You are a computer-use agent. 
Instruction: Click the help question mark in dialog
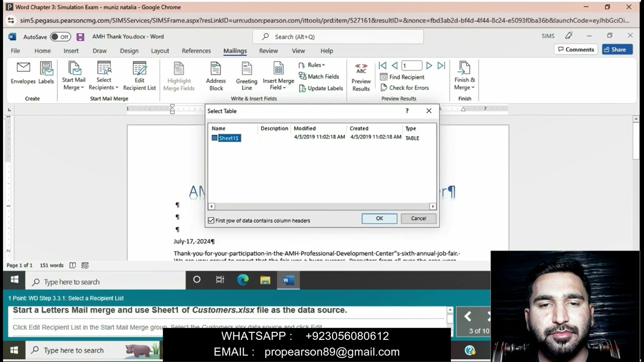click(x=407, y=111)
